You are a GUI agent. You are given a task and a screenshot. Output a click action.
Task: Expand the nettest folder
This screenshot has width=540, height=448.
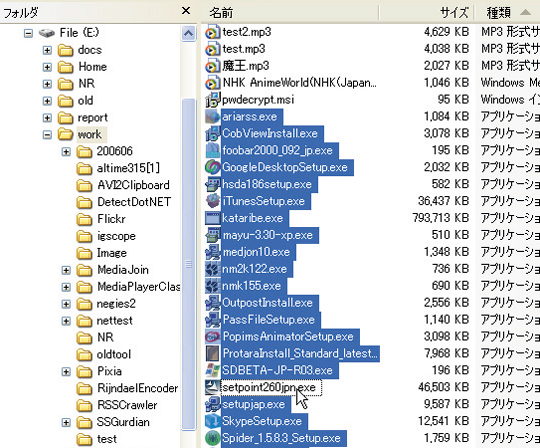[66, 321]
